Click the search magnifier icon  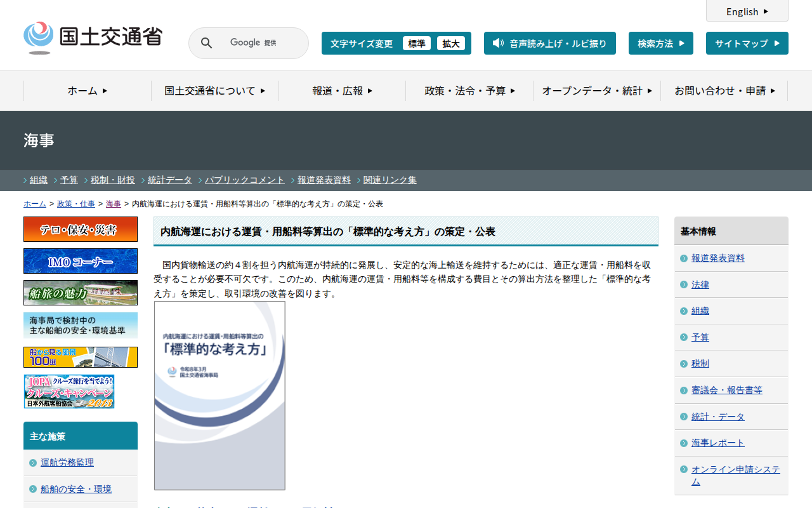click(x=206, y=43)
